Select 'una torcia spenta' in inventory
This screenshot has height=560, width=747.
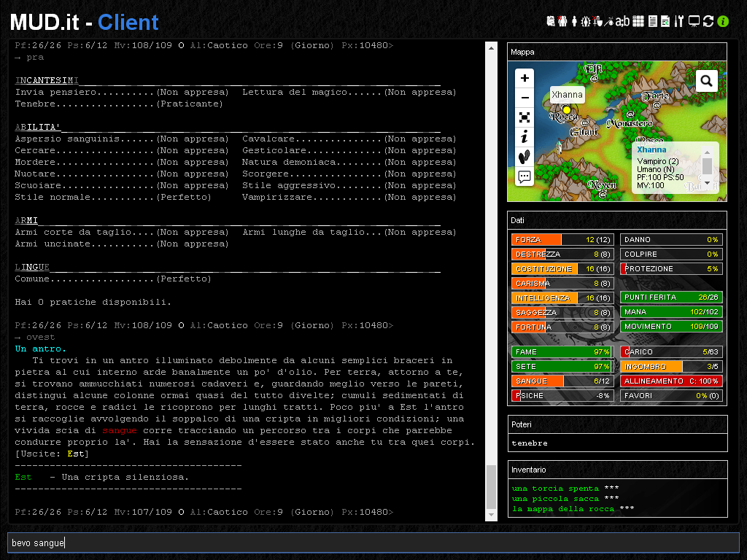[555, 489]
